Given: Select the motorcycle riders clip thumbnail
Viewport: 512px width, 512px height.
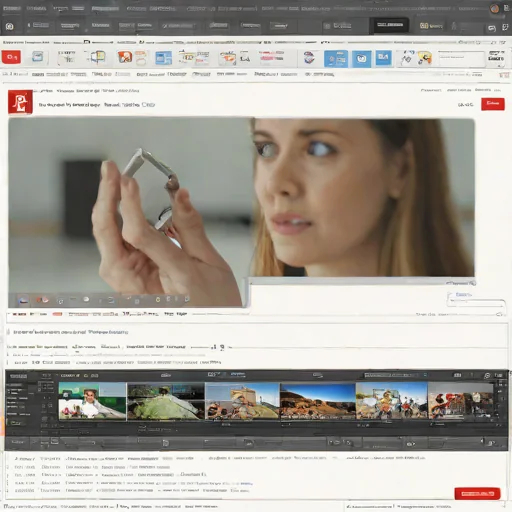Looking at the screenshot, I should (392, 401).
